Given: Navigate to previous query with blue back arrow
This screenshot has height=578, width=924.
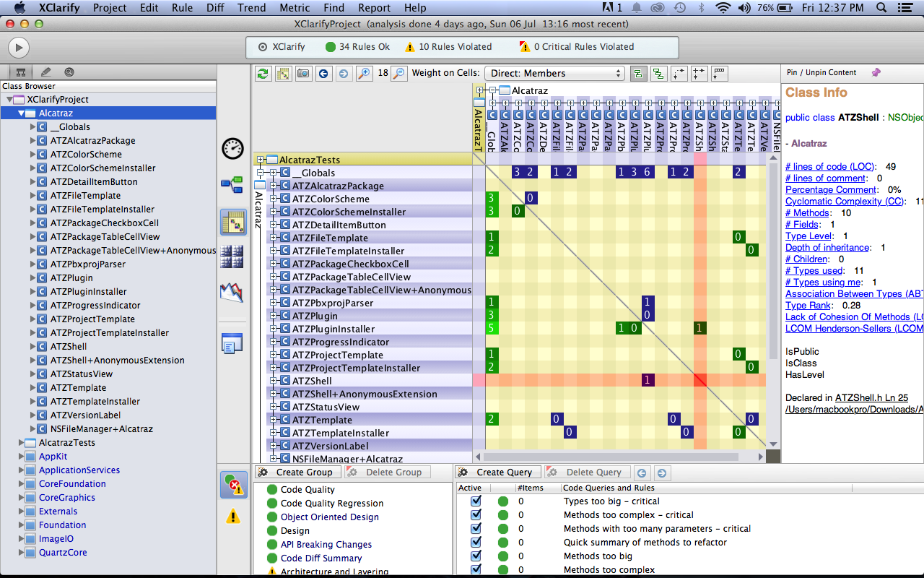Looking at the screenshot, I should (641, 473).
